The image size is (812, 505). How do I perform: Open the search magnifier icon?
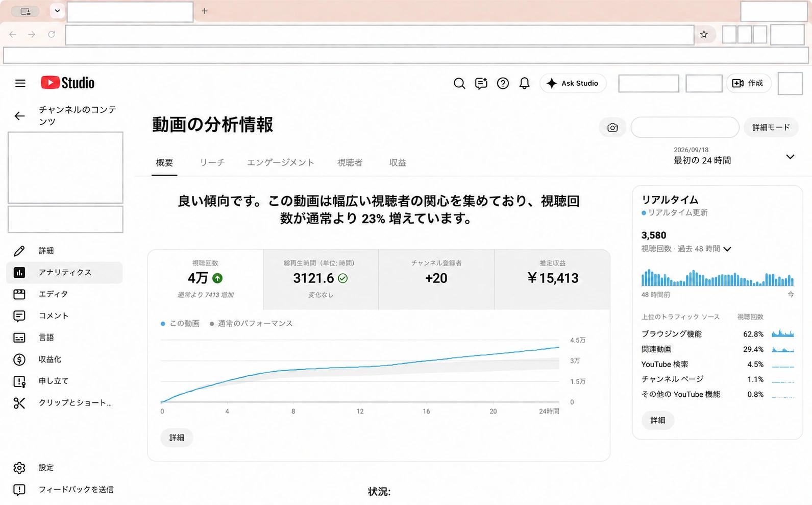pyautogui.click(x=459, y=83)
